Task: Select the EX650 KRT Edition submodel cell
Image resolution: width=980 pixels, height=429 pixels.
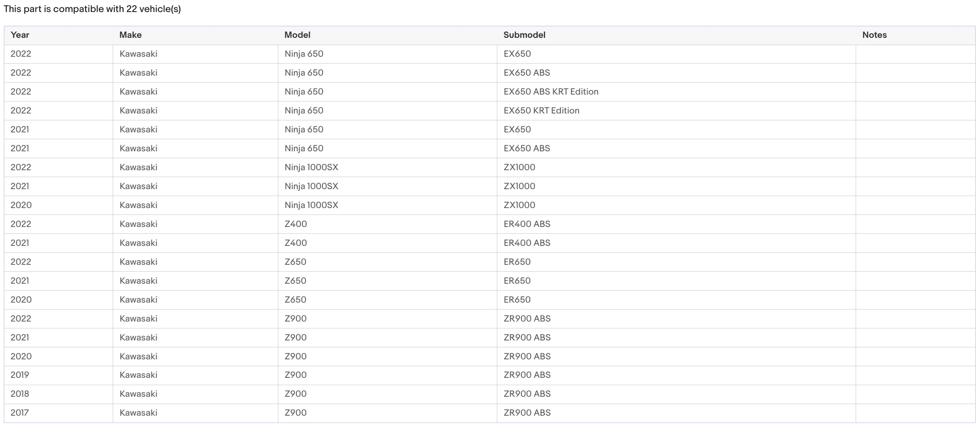Action: [542, 110]
